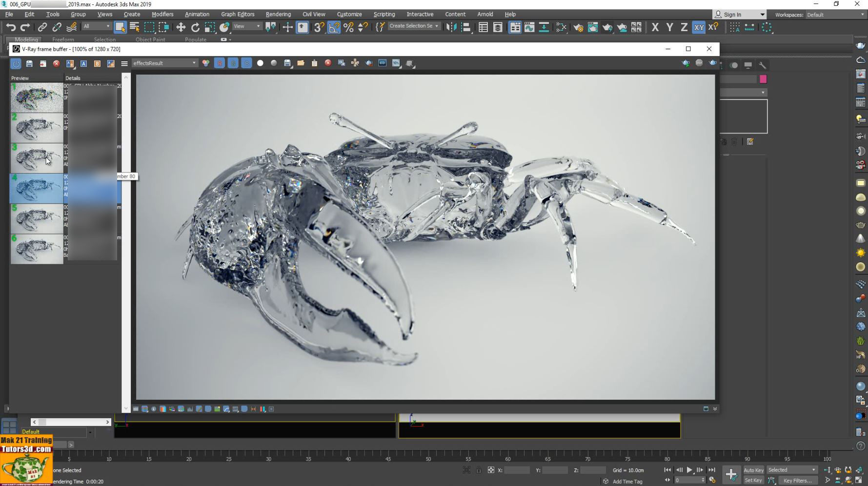Select history thumbnail number 6
The height and width of the screenshot is (486, 868).
tap(37, 249)
